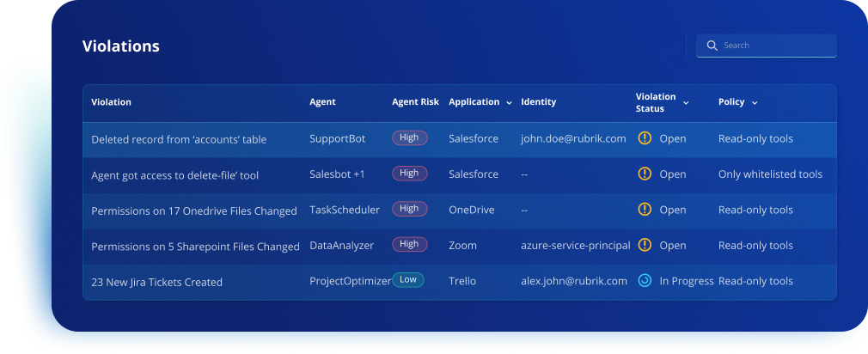Select the '23 New Jira Tickets Created' row
868x354 pixels.
tap(156, 282)
